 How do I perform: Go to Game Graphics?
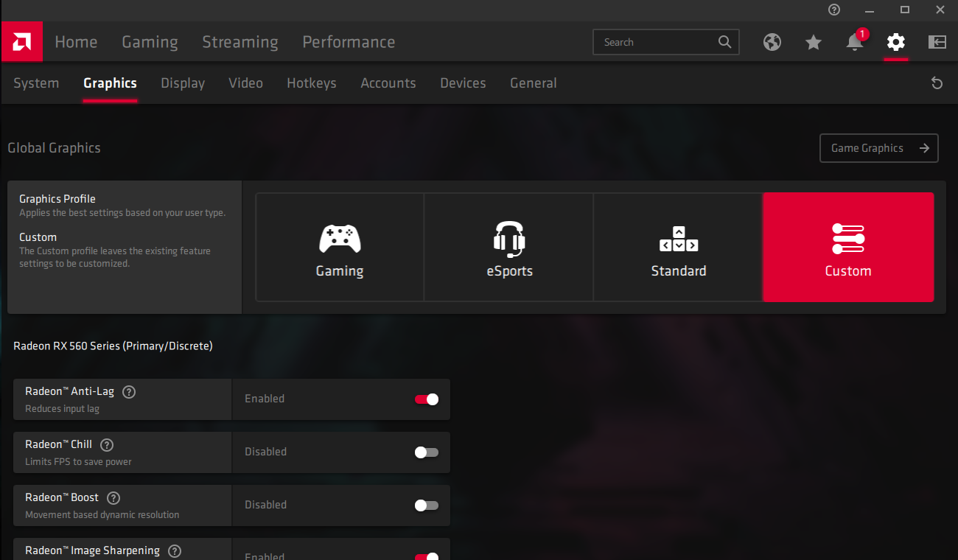tap(879, 148)
